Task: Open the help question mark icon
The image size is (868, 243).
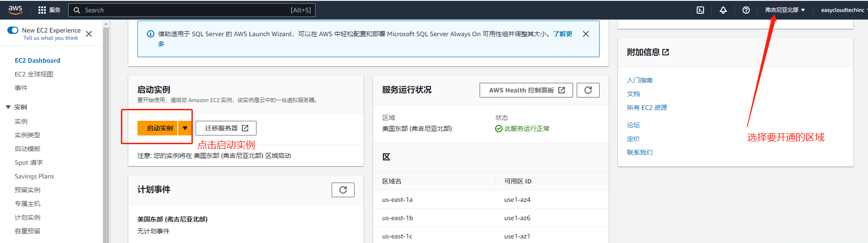Action: [x=746, y=10]
